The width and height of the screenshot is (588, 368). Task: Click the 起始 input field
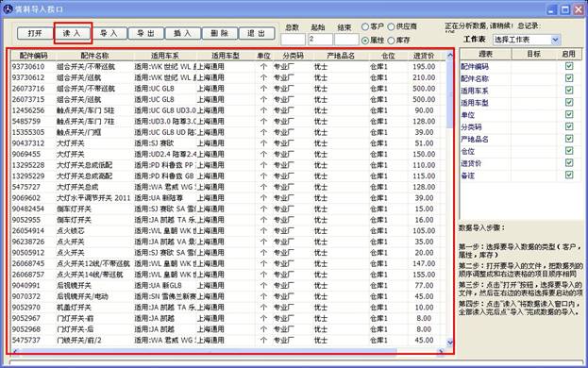tap(320, 40)
